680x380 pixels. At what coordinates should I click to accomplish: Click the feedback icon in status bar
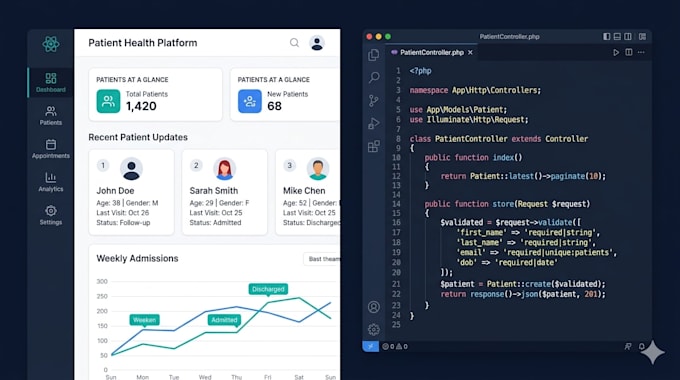628,346
